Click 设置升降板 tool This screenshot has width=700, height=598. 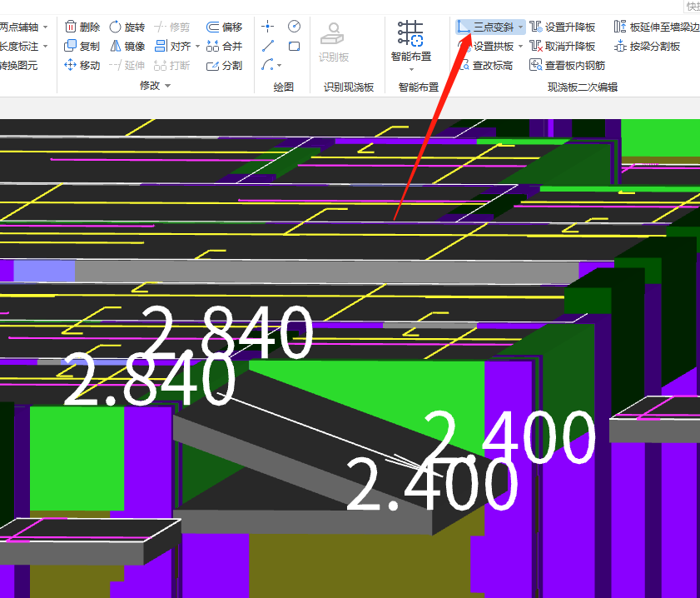tap(563, 27)
